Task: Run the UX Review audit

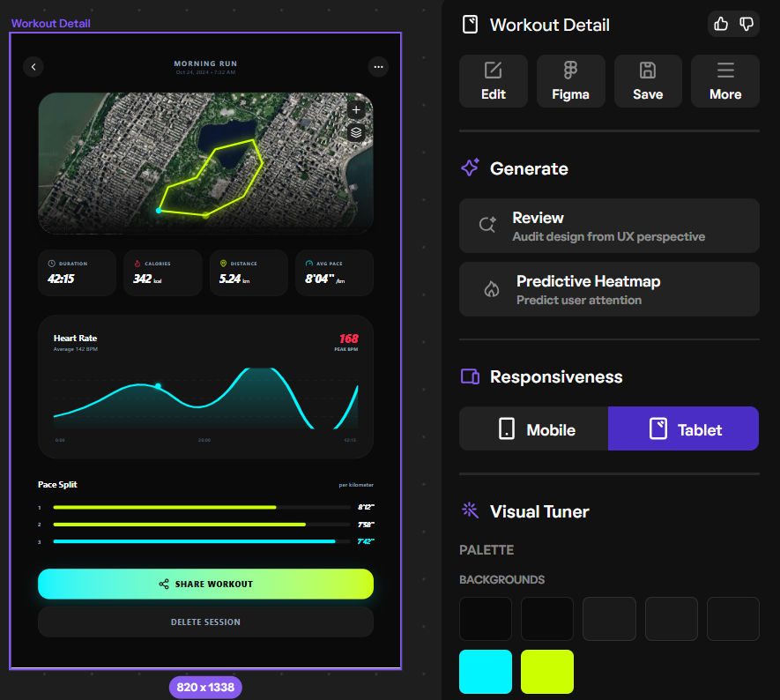Action: tap(609, 226)
